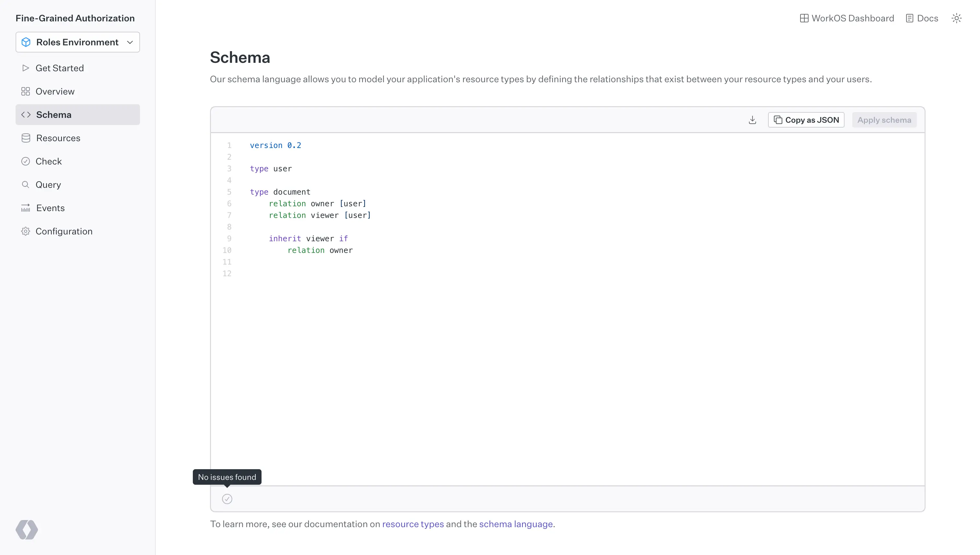
Task: Click line number 12 in the gutter
Action: point(227,274)
